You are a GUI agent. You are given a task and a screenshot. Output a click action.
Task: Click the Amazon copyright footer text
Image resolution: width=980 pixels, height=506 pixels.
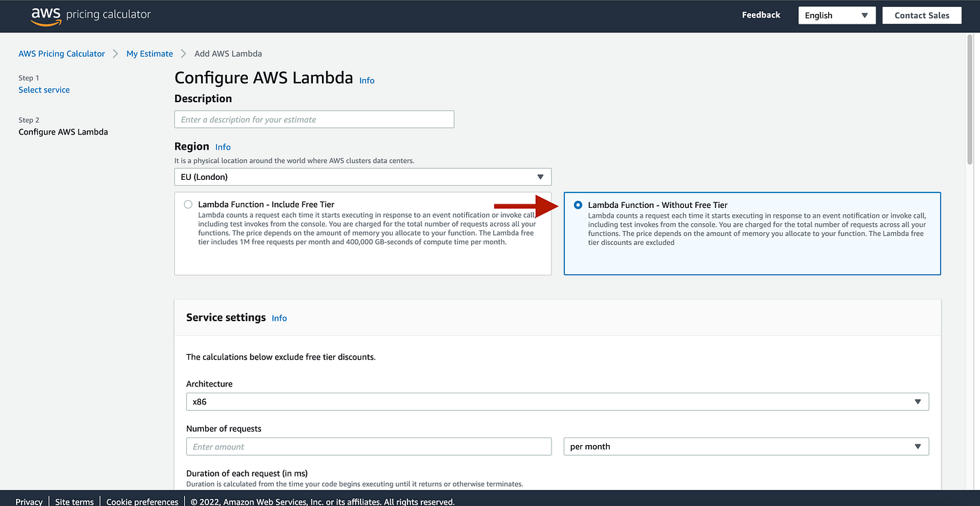323,502
